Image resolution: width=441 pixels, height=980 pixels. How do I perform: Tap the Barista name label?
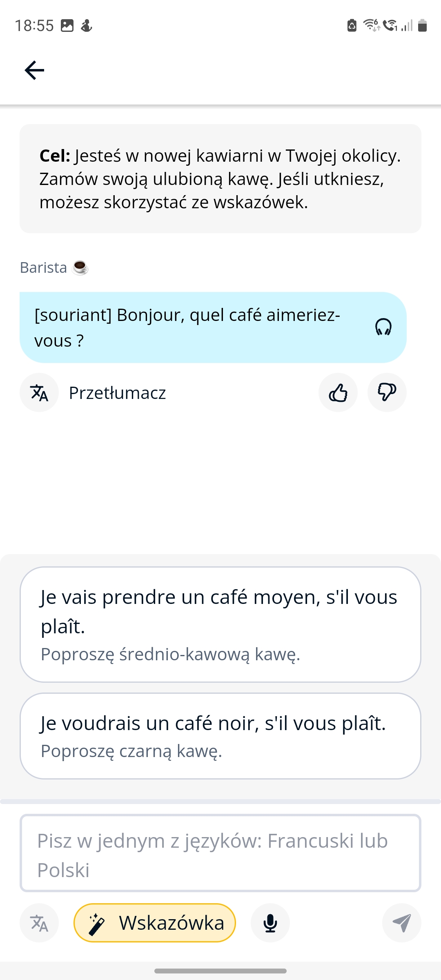44,268
